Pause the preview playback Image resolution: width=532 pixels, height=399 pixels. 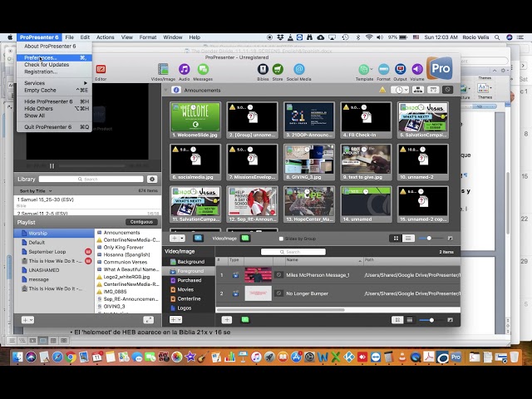point(52,166)
